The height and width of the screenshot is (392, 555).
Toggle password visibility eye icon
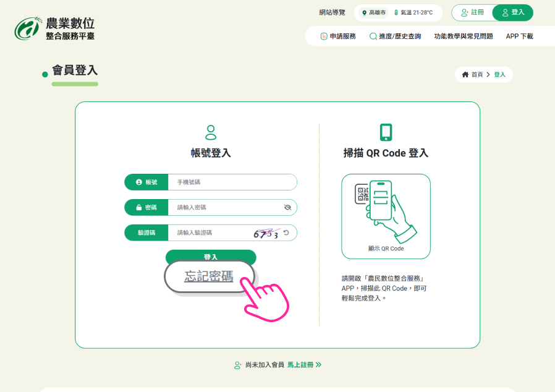(287, 208)
